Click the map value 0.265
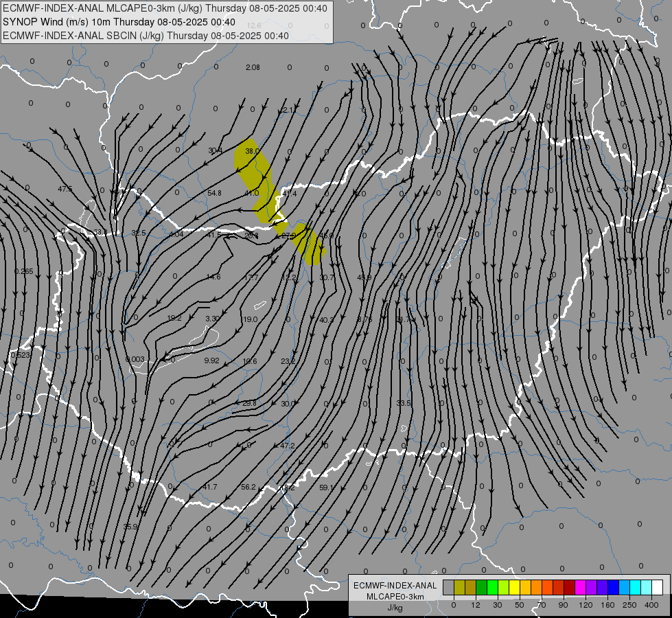Screen dimensions: 672x618 (x=23, y=271)
